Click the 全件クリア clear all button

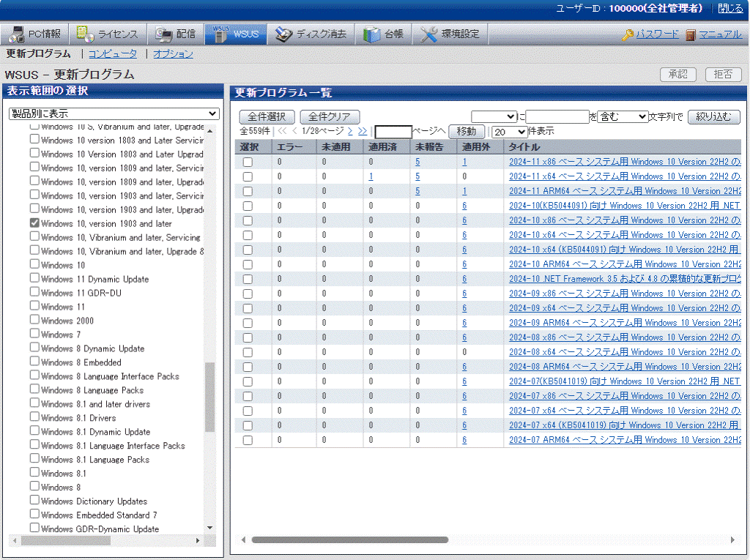330,116
